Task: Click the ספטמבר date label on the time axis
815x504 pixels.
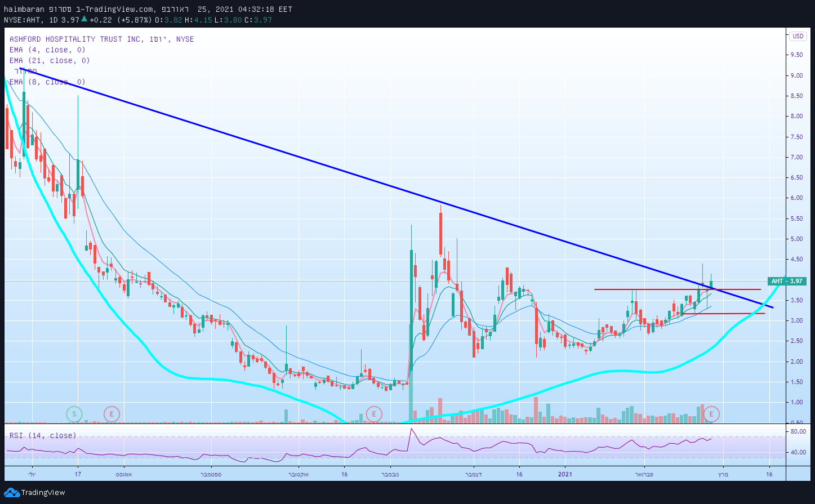Action: coord(211,475)
